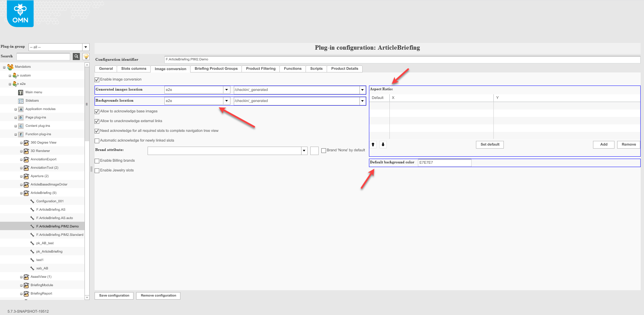Select the F.ArticleBriefing.PIM2.Standard configuration
The width and height of the screenshot is (644, 315).
click(x=60, y=234)
